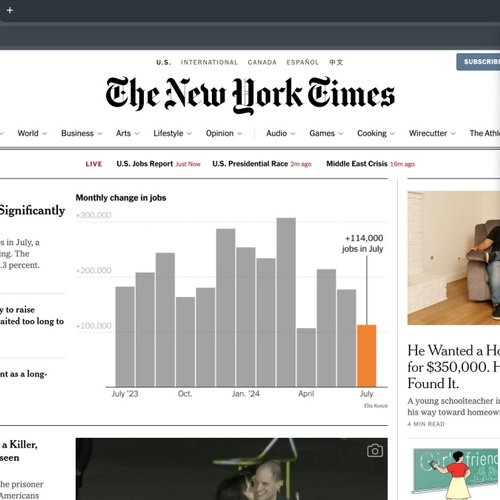
Task: Open the Games menu item
Action: 322,133
